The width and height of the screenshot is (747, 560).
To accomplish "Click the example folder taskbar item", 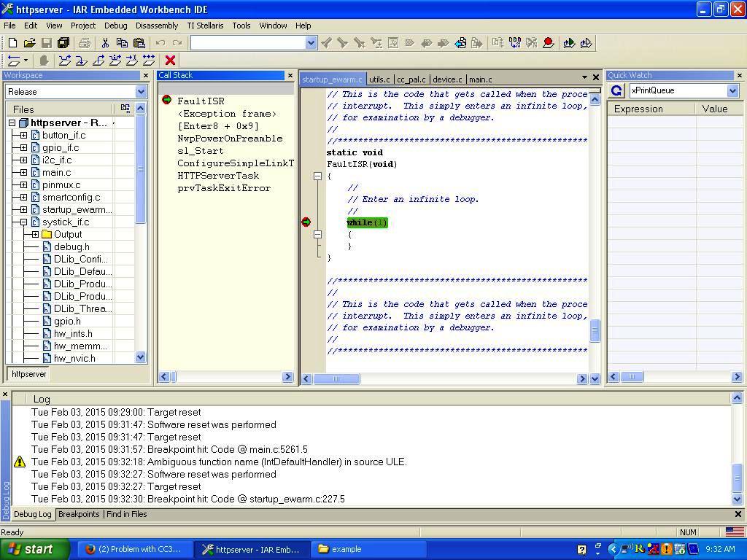I will (369, 549).
